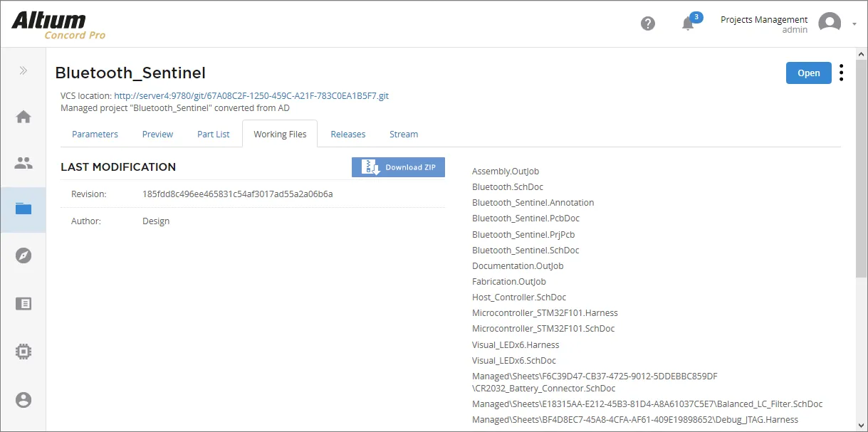Click Assembly.OutJob file name
The image size is (868, 432).
coord(506,172)
